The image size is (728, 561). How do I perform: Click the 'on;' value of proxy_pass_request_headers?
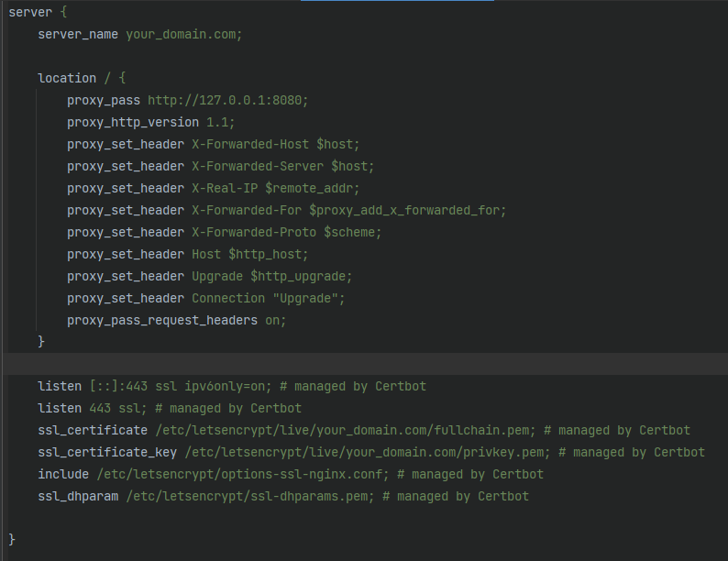[x=276, y=320]
